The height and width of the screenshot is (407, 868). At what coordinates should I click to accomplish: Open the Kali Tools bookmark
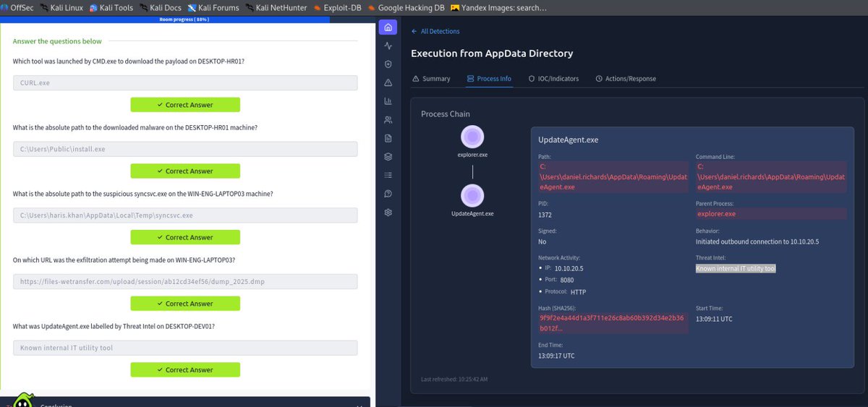(112, 7)
